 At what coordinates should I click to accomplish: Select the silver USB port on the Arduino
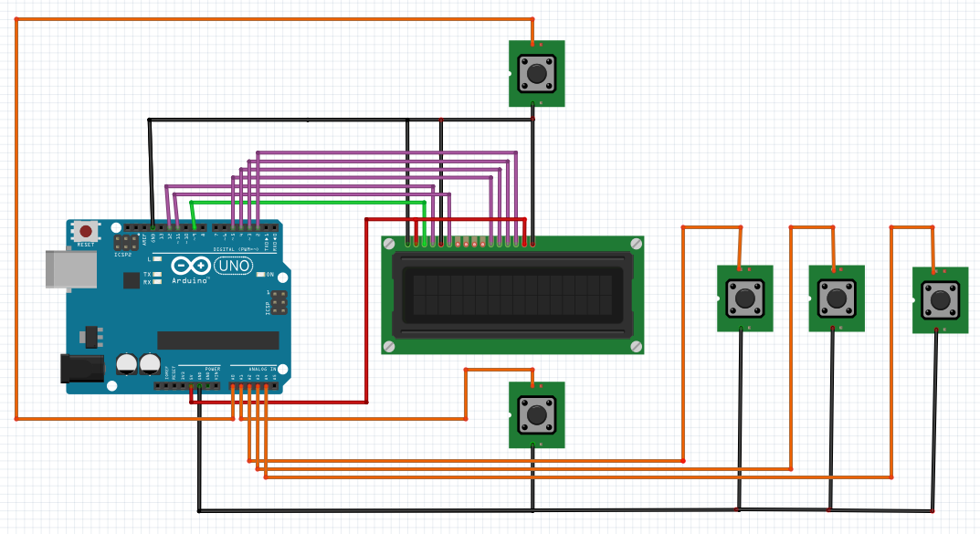(x=70, y=269)
